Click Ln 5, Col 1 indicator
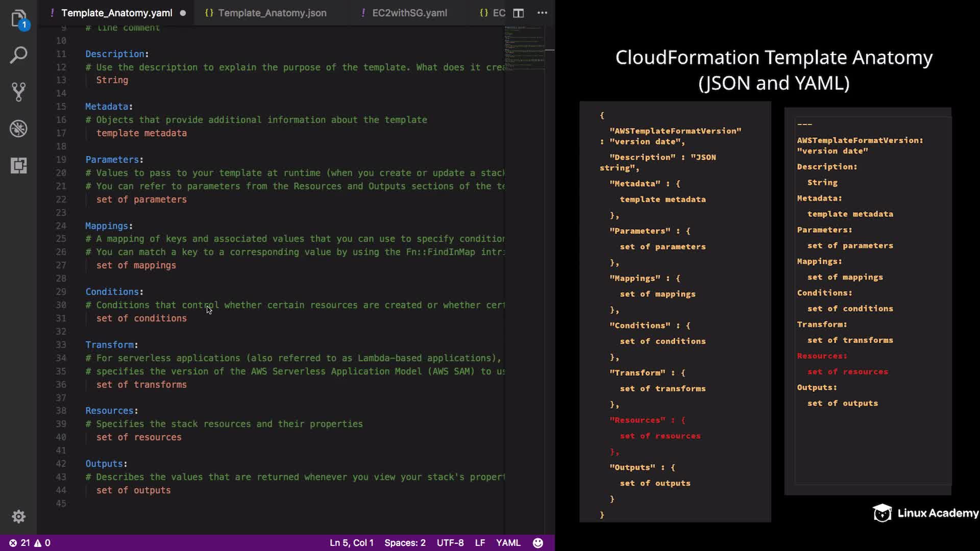The width and height of the screenshot is (980, 551). coord(351,543)
